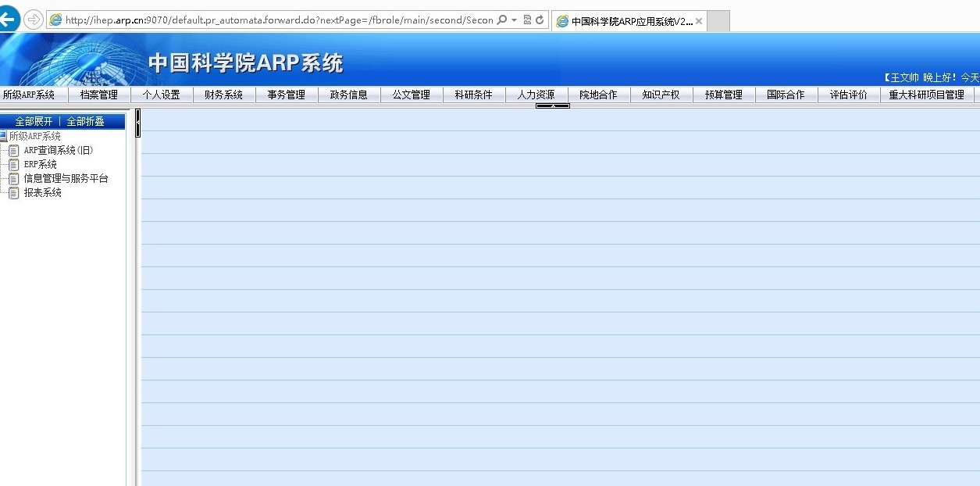
Task: Open 信息管理与服务平台 link in sidebar
Action: 66,179
